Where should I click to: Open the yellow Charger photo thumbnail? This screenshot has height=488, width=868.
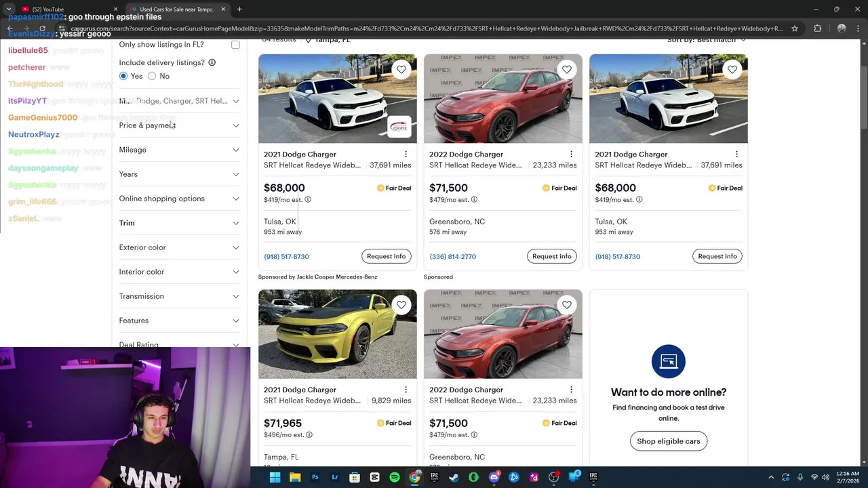338,334
